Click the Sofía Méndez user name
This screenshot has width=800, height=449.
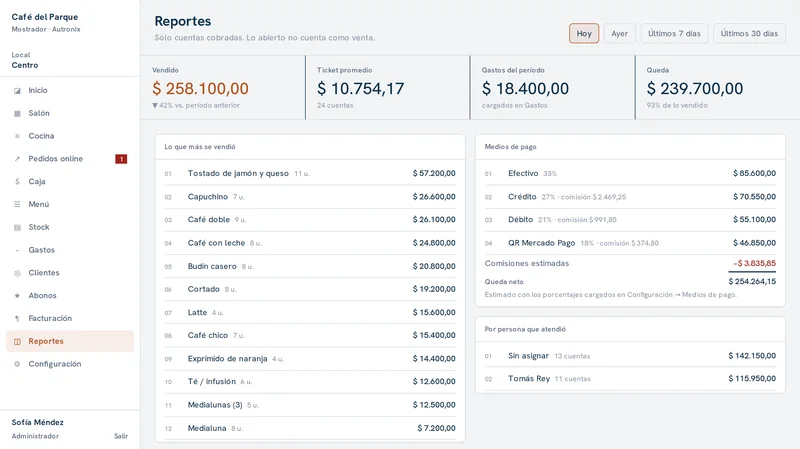tap(38, 422)
